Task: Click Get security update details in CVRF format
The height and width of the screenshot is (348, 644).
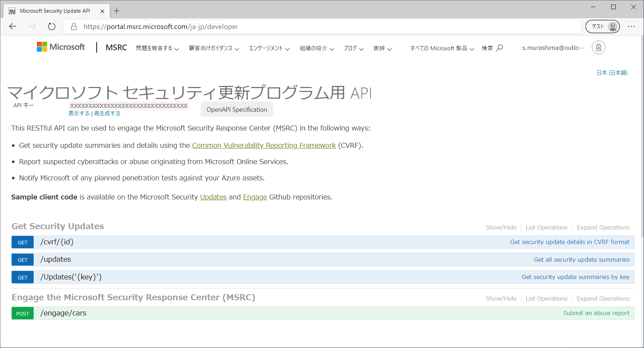Action: [570, 242]
